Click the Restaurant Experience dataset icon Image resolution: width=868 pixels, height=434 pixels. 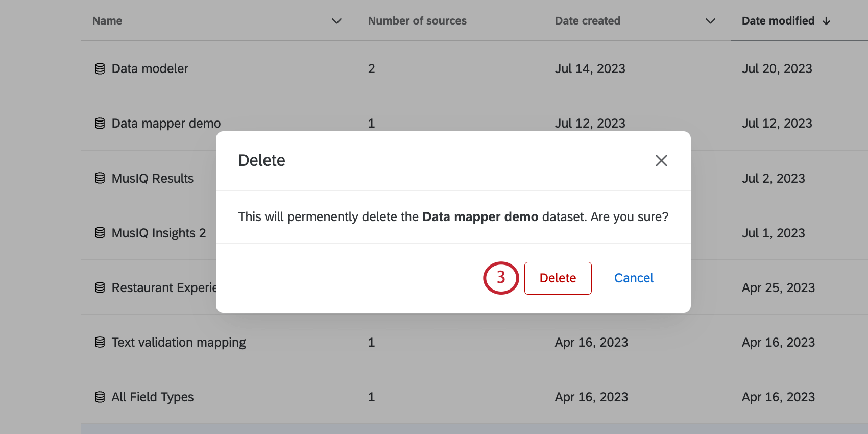click(100, 287)
